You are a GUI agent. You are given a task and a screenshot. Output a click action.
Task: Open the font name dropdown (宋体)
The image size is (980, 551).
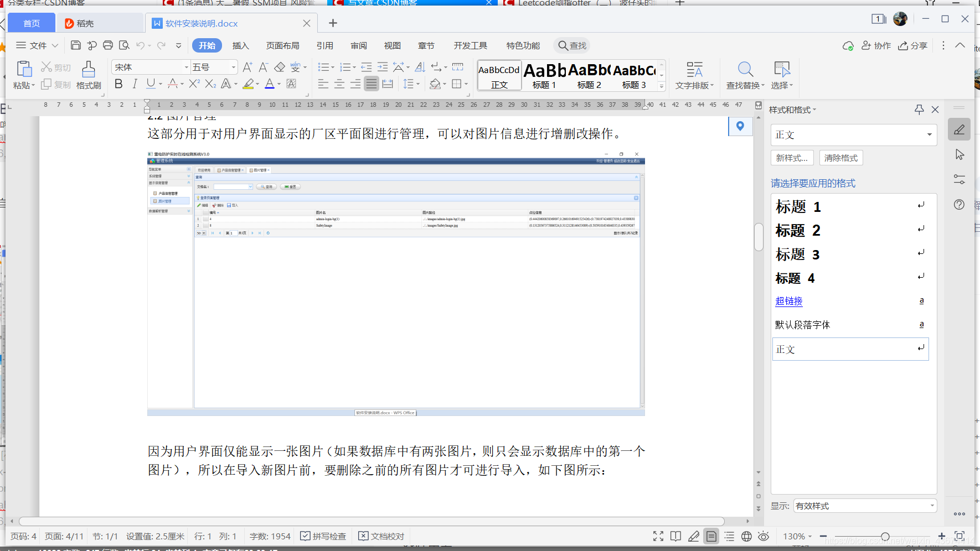[187, 67]
